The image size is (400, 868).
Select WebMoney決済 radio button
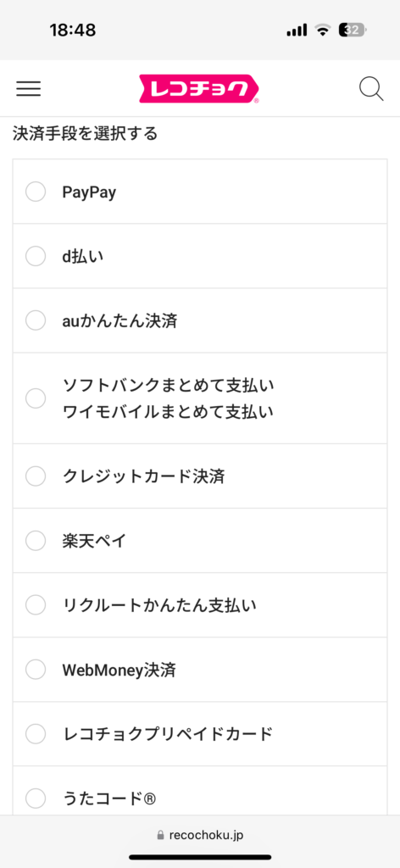(x=36, y=670)
